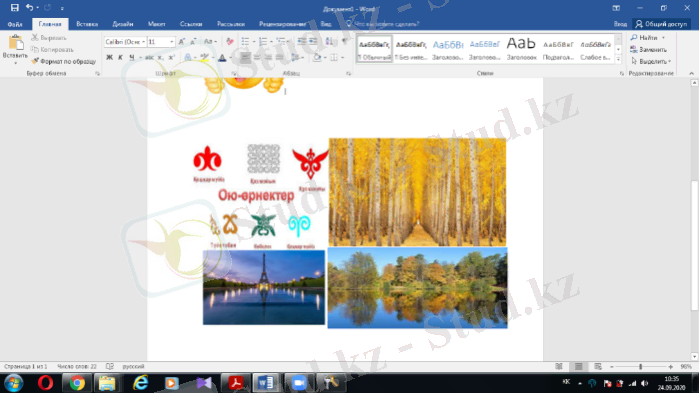Click the Numbered list icon
This screenshot has width=699, height=393.
(x=263, y=42)
